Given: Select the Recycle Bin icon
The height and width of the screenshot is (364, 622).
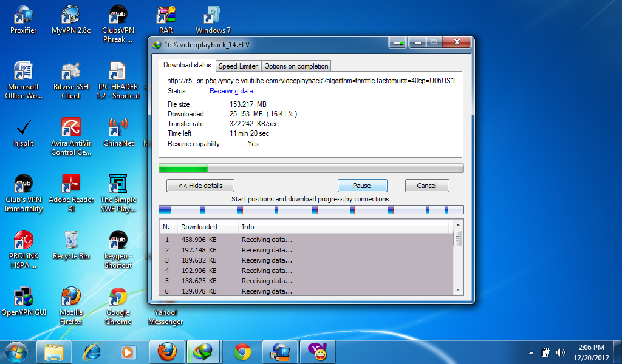Looking at the screenshot, I should 70,246.
